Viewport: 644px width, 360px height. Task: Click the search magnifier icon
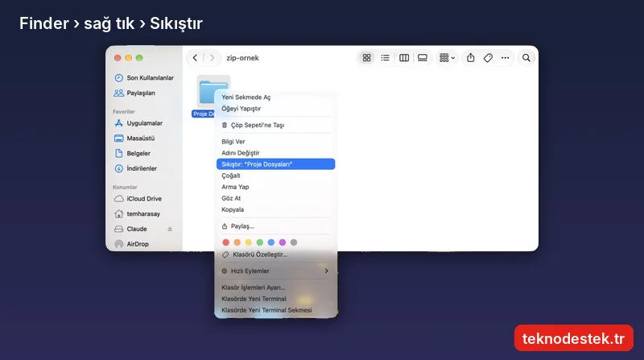tap(526, 58)
